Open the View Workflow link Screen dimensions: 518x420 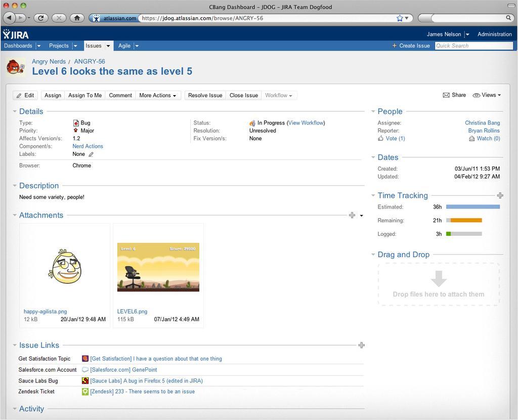coord(305,122)
